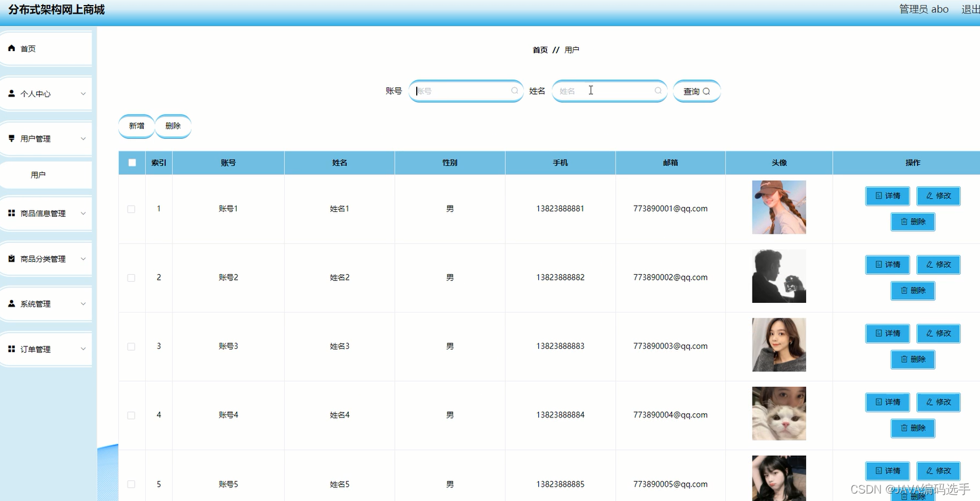
Task: Expand the 个人中心 menu chevron
Action: point(83,93)
